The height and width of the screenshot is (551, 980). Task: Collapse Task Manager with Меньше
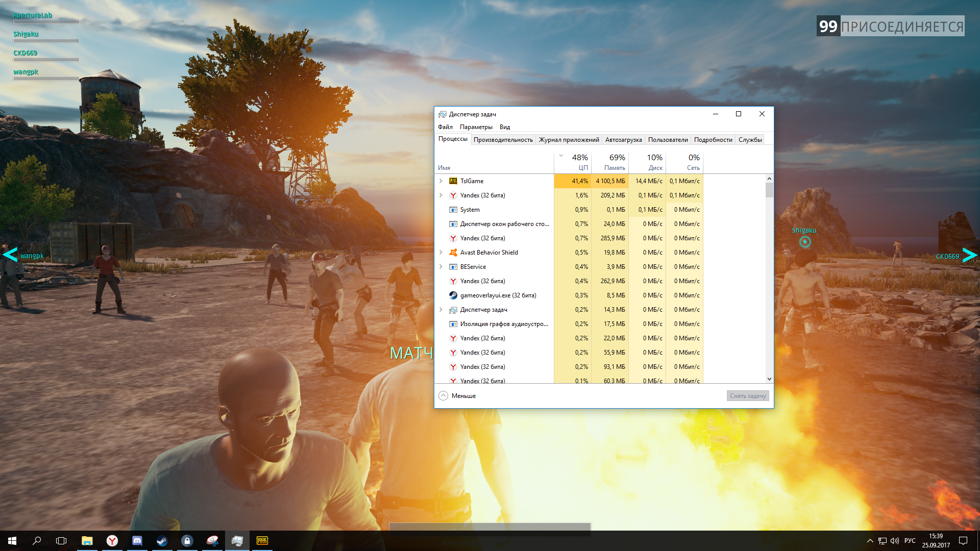[457, 396]
